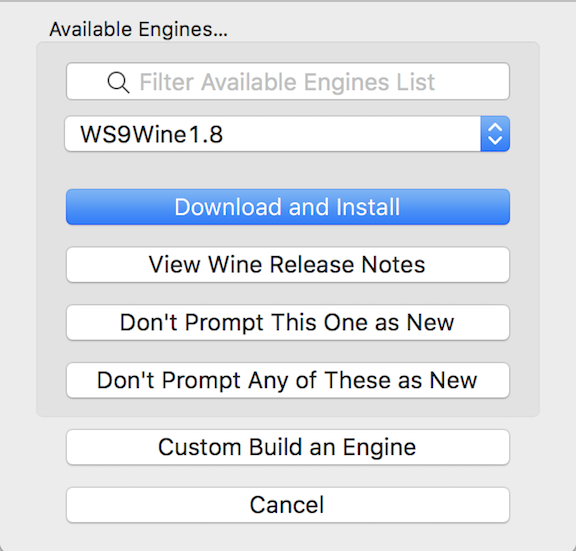The image size is (576, 551).
Task: Start building a custom engine
Action: tap(288, 447)
